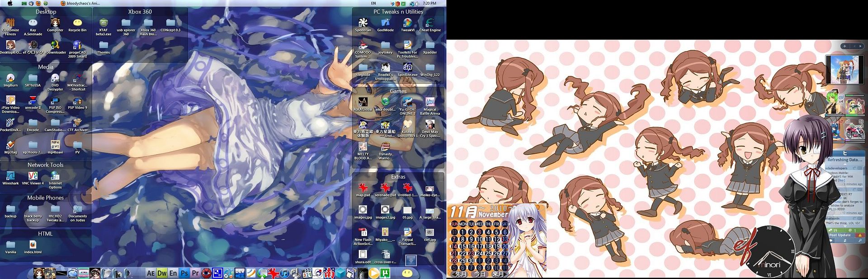Viewport: 868px width, 279px height.
Task: Open the anime picture thumbnail in sidebar
Action: 844,70
